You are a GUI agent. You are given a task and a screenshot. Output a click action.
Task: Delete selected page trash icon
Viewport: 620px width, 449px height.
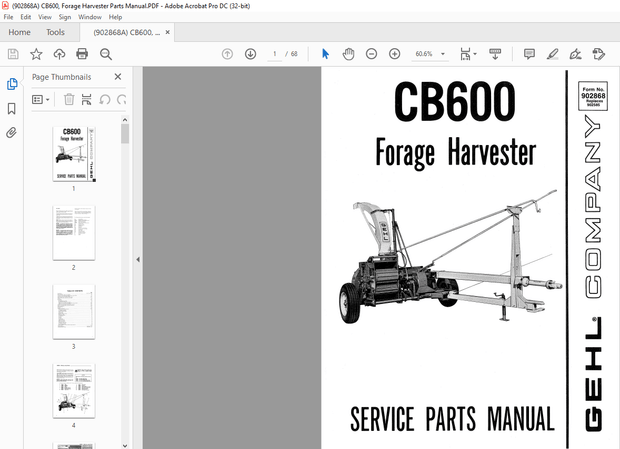(x=69, y=99)
